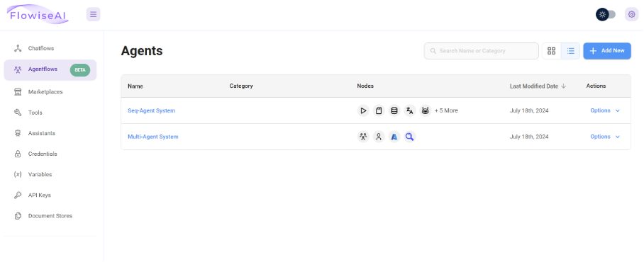The height and width of the screenshot is (262, 644).
Task: Switch to list view
Action: click(570, 51)
